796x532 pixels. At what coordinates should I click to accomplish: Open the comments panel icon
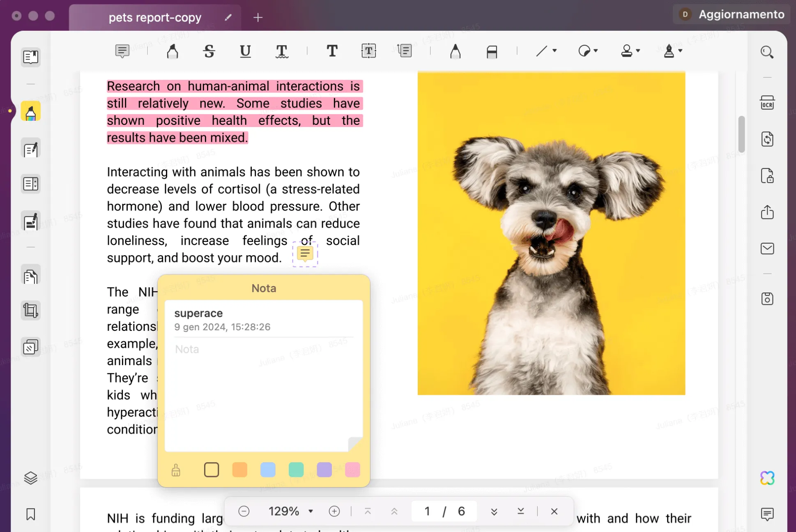(767, 514)
